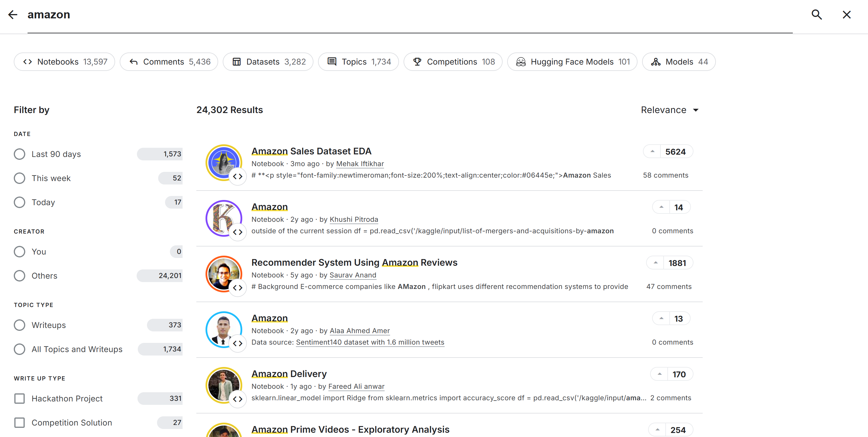This screenshot has height=437, width=868.
Task: Enable the Hackathon Project filter
Action: (19, 398)
